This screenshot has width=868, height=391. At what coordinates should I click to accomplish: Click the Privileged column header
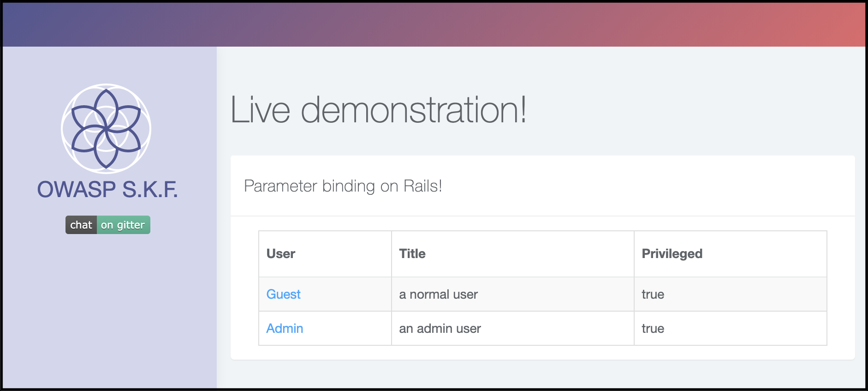pyautogui.click(x=672, y=254)
